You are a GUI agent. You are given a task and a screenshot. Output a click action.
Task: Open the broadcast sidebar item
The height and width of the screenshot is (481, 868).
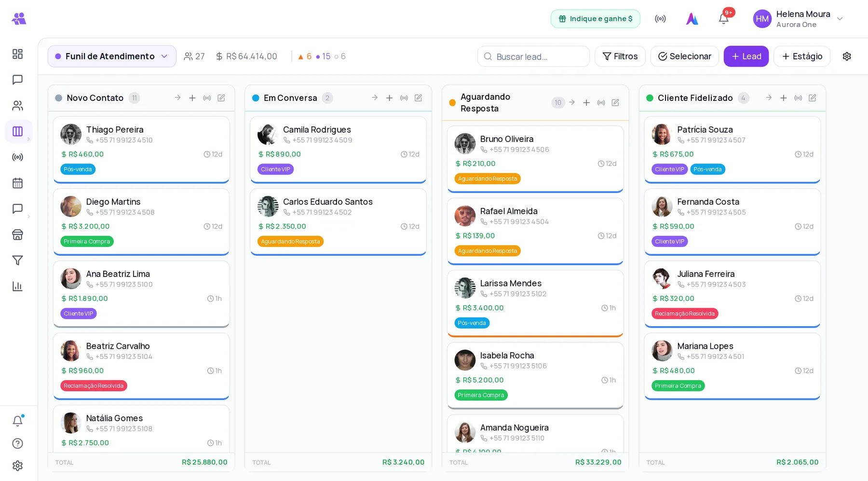(x=17, y=157)
